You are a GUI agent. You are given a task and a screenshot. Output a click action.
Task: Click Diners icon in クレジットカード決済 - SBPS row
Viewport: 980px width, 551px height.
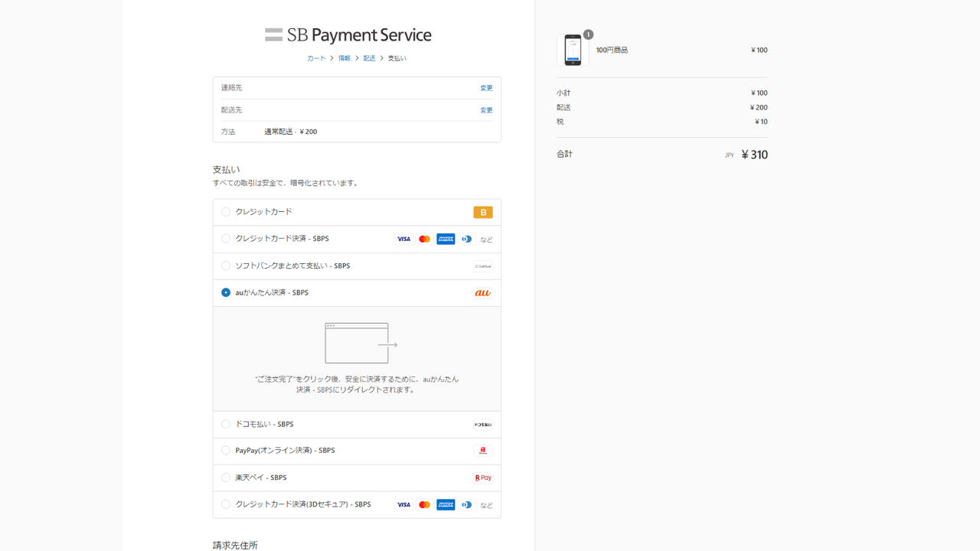467,240
